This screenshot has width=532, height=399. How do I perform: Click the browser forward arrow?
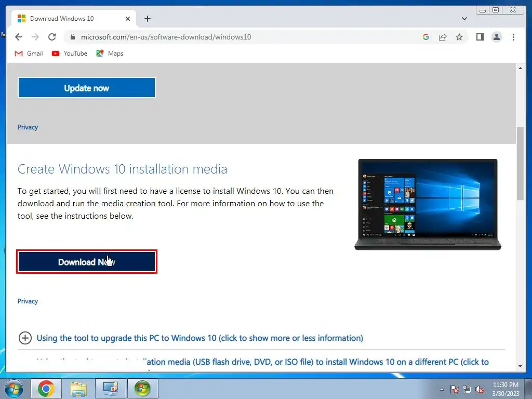pos(35,37)
